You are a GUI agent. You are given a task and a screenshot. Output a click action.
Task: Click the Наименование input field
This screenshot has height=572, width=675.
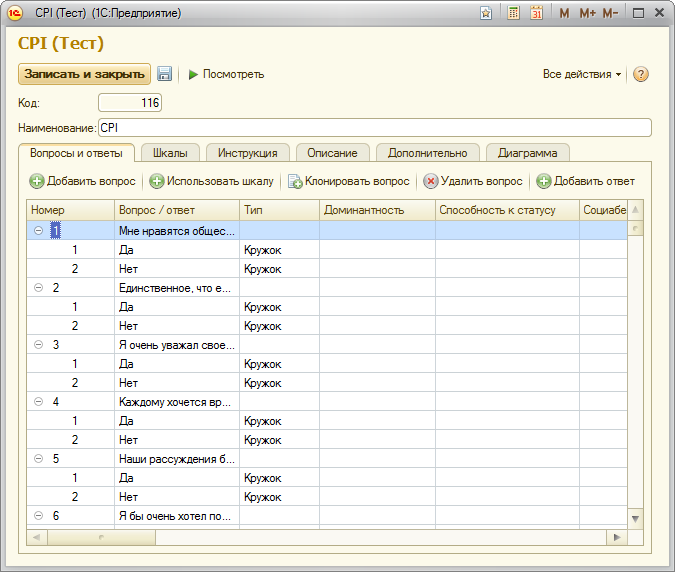374,128
